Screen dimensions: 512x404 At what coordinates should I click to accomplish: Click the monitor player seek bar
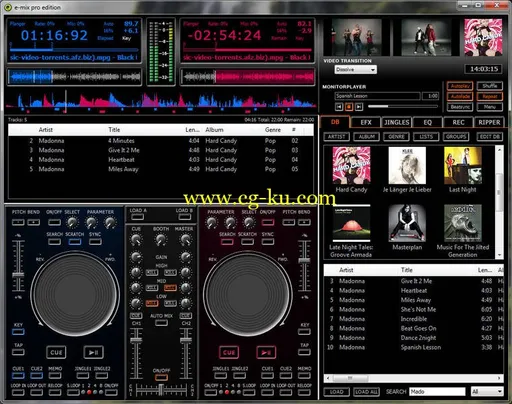[403, 107]
